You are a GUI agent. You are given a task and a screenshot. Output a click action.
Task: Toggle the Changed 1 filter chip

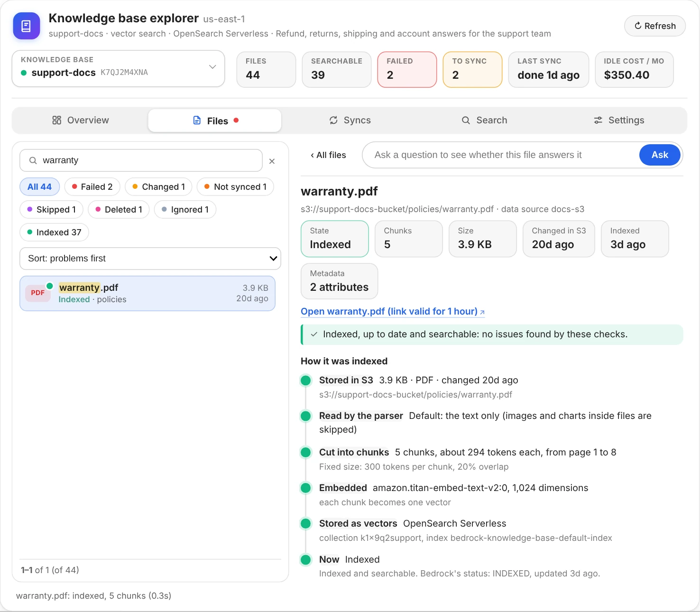(x=158, y=187)
